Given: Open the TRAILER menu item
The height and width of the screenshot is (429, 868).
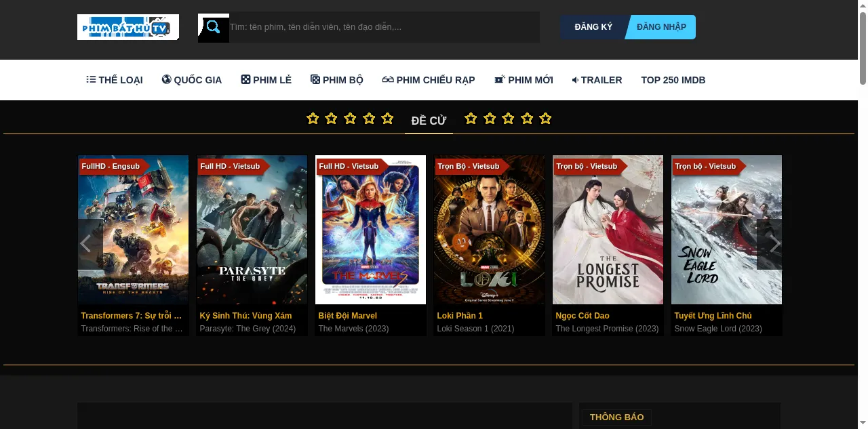Looking at the screenshot, I should pos(597,80).
